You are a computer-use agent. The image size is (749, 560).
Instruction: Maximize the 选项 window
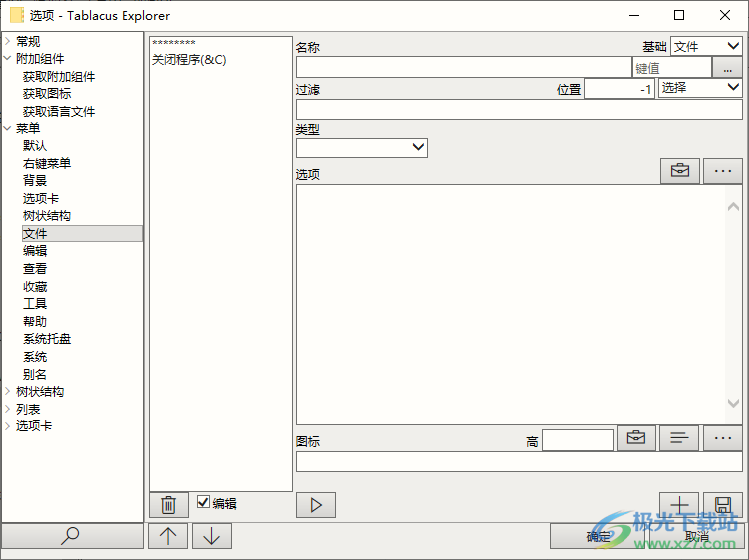click(679, 15)
